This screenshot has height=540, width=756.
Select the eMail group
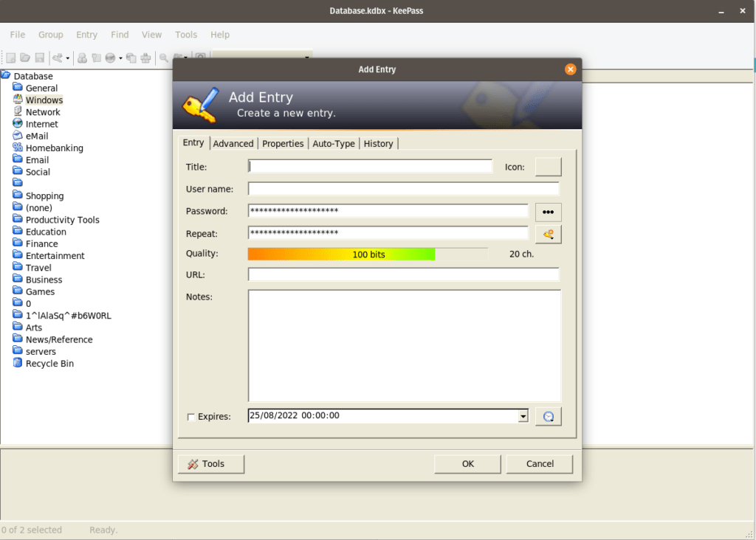tap(37, 136)
